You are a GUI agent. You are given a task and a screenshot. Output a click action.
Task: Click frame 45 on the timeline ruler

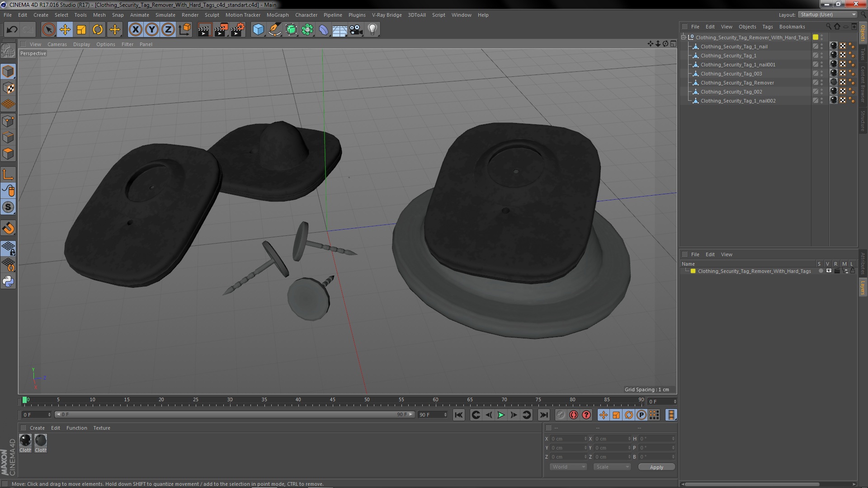coord(332,400)
